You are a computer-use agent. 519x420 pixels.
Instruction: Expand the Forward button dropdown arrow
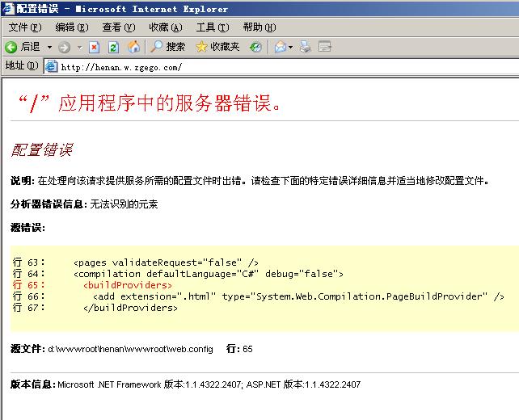click(x=78, y=47)
